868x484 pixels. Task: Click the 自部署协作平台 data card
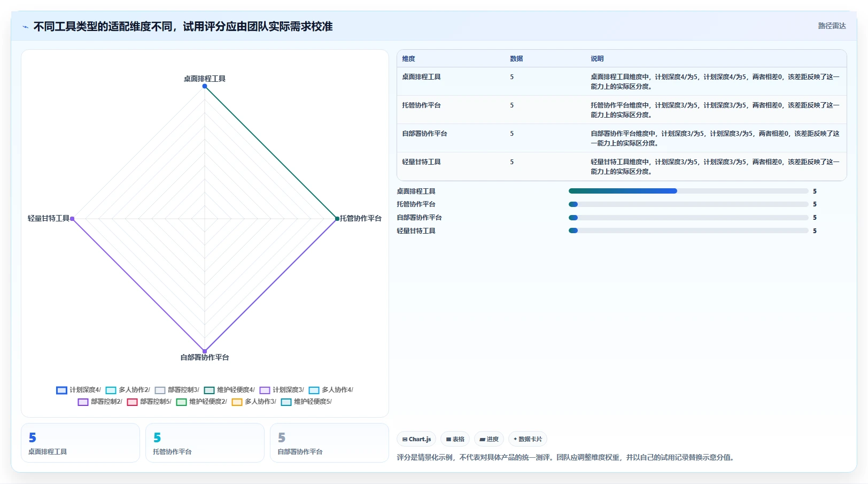click(x=329, y=443)
